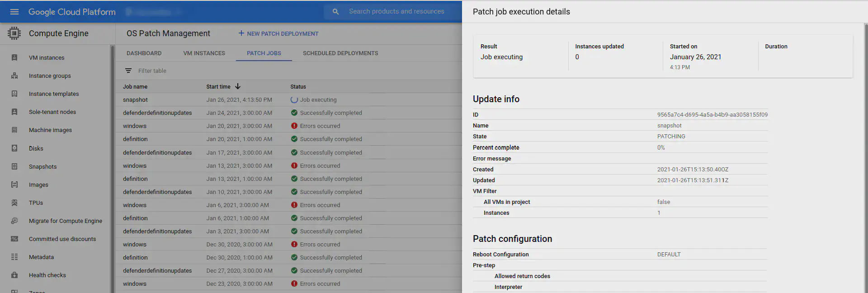Click the Migrate for Compute Engine icon
The width and height of the screenshot is (868, 293).
pos(14,221)
